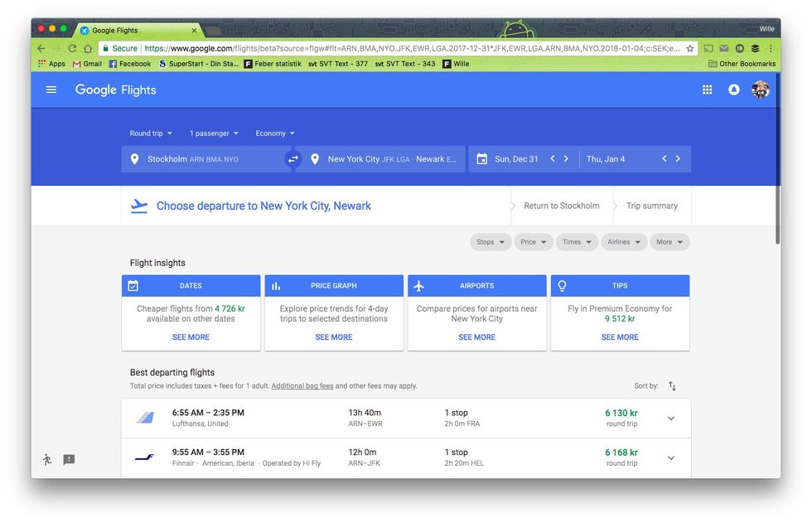Image resolution: width=812 pixels, height=523 pixels.
Task: Open the notifications bell icon
Action: pyautogui.click(x=733, y=90)
